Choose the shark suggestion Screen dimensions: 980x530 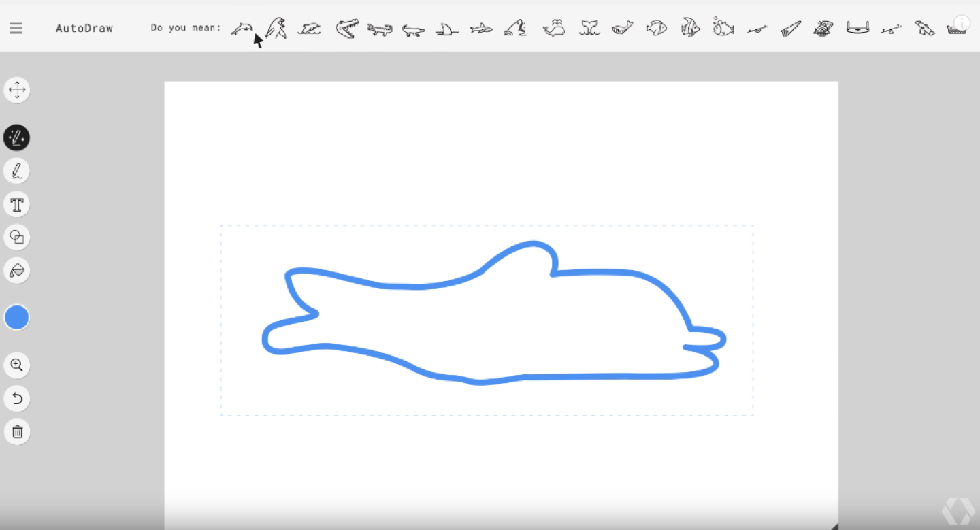[481, 28]
